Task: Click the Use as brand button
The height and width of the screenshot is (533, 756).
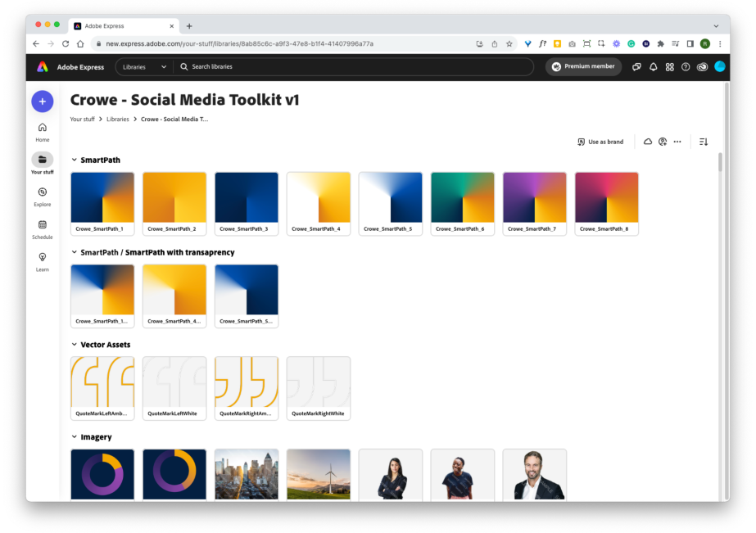Action: [x=600, y=142]
